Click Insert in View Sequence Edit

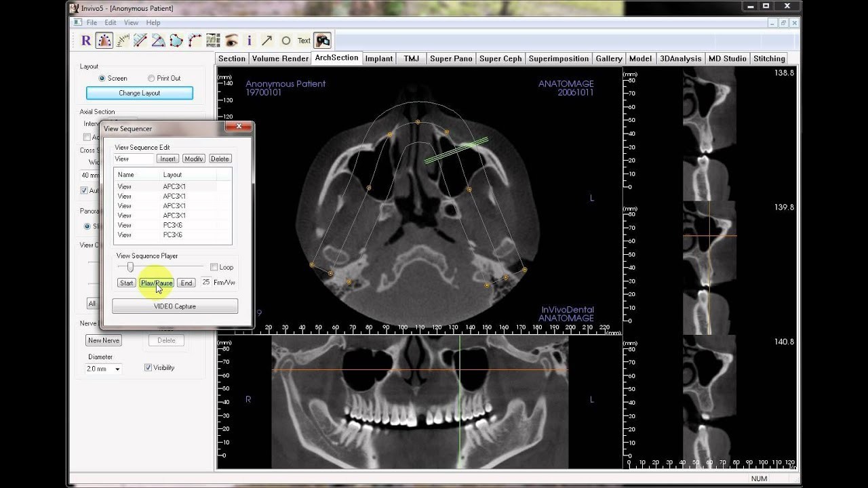click(x=167, y=159)
